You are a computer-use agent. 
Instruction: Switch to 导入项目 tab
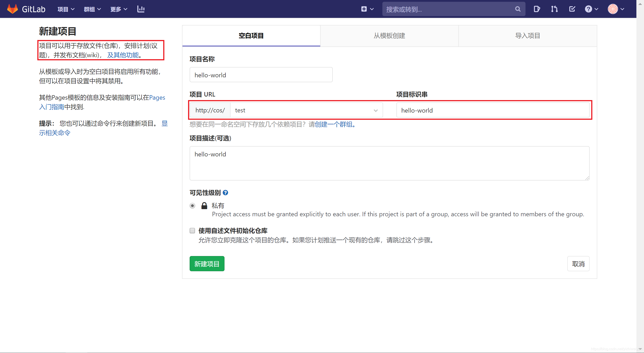coord(527,36)
